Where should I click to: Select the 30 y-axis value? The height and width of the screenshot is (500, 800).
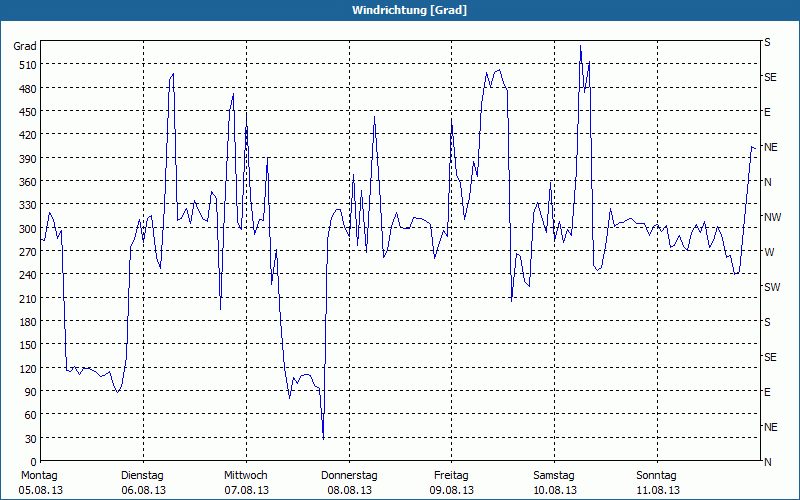[x=31, y=439]
